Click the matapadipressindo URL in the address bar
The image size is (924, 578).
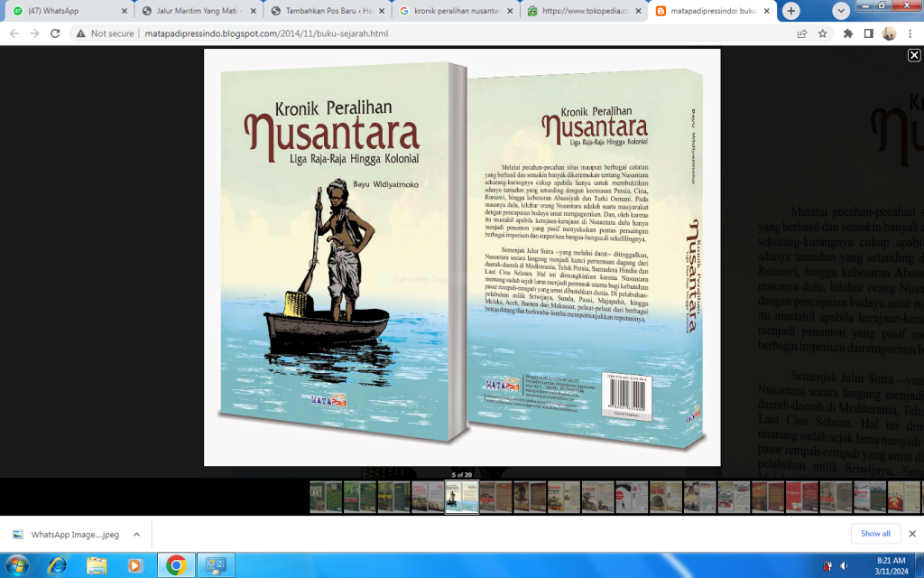(x=266, y=33)
